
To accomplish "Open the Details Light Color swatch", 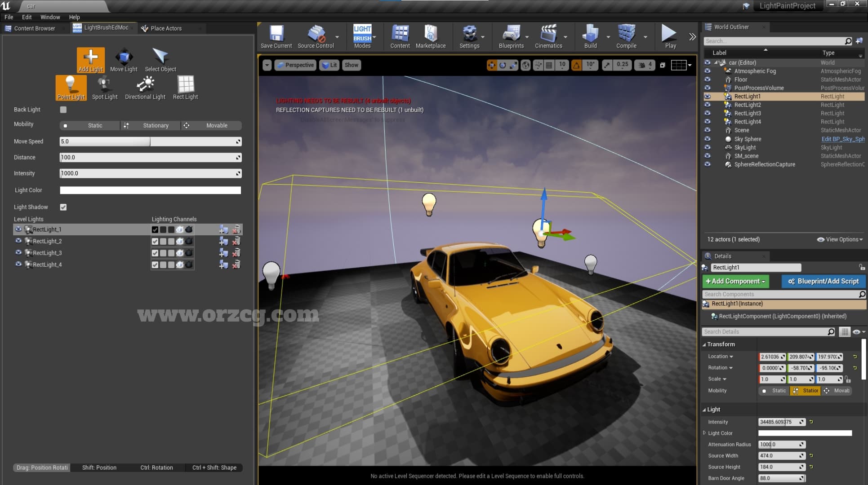I will [805, 433].
